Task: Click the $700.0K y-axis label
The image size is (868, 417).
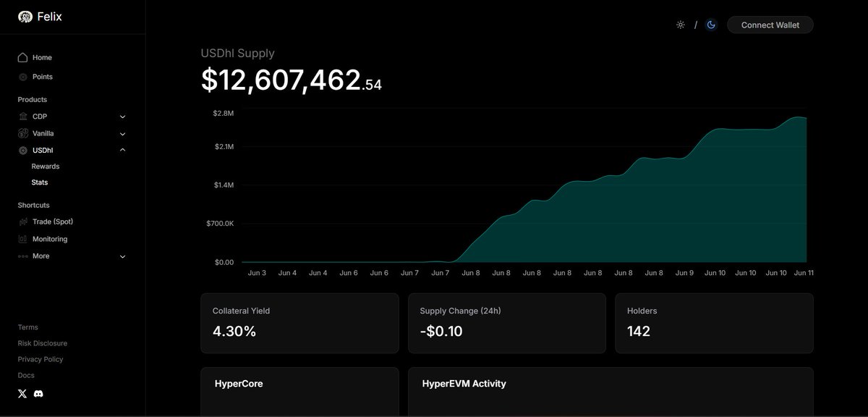Action: 220,224
